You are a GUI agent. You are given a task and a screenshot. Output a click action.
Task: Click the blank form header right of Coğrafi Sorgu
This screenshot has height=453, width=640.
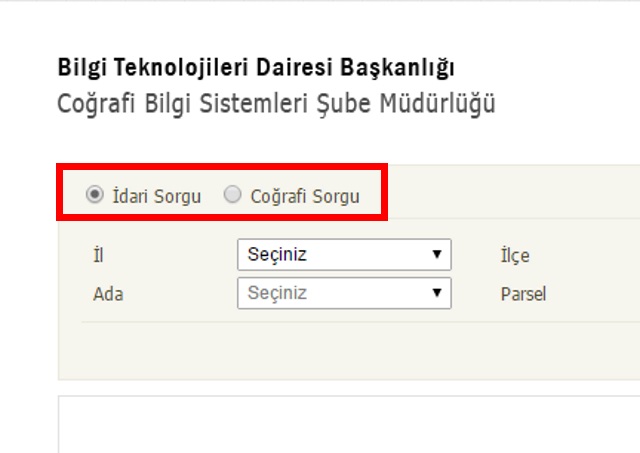514,192
